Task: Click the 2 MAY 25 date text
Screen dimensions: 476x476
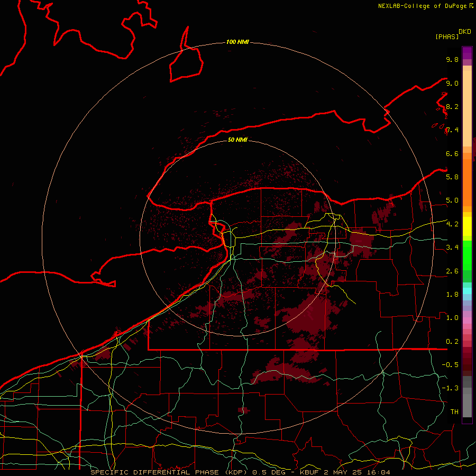Action: pos(344,472)
